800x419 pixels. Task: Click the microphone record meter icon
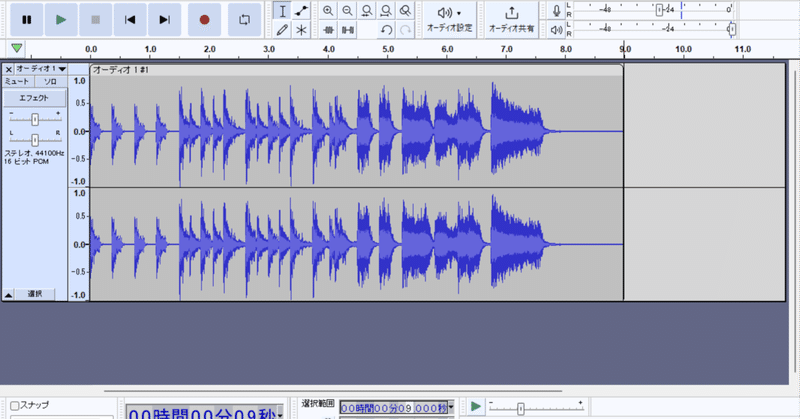pos(556,11)
